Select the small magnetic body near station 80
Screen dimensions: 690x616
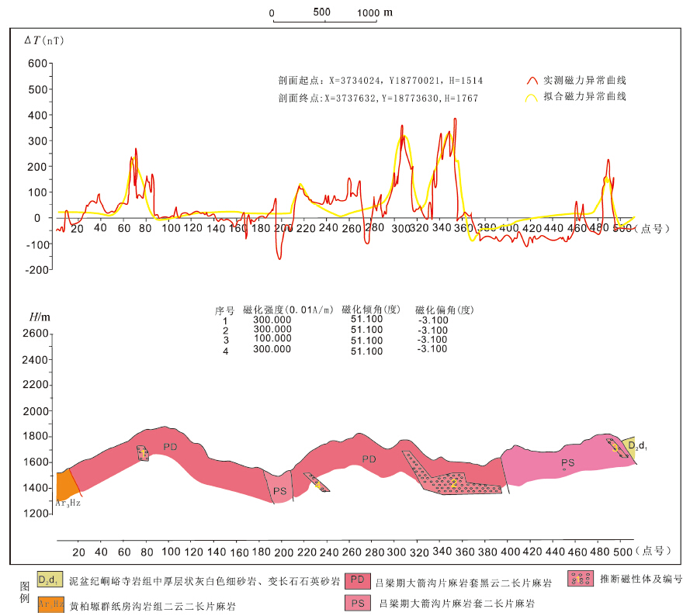143,453
